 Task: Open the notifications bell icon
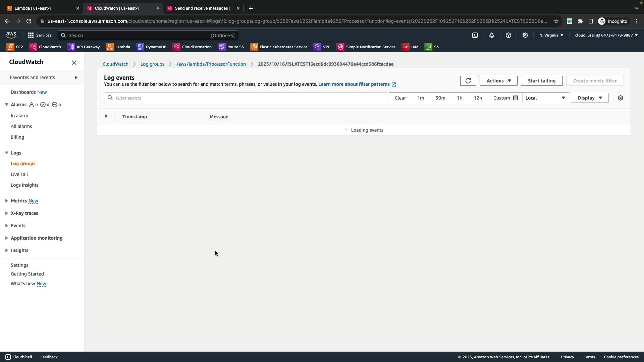tap(491, 35)
